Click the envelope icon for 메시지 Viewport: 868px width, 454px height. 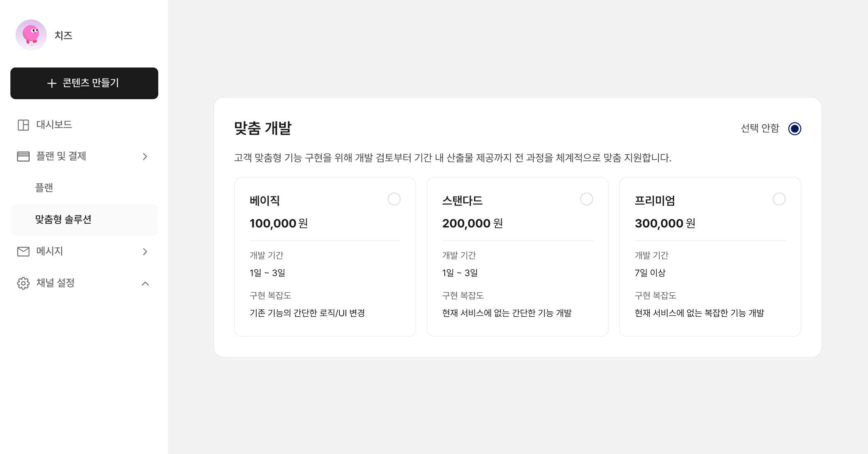23,251
